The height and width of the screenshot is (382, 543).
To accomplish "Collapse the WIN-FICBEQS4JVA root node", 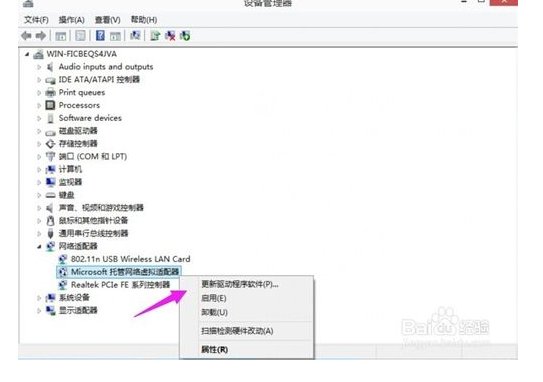I will pos(27,54).
